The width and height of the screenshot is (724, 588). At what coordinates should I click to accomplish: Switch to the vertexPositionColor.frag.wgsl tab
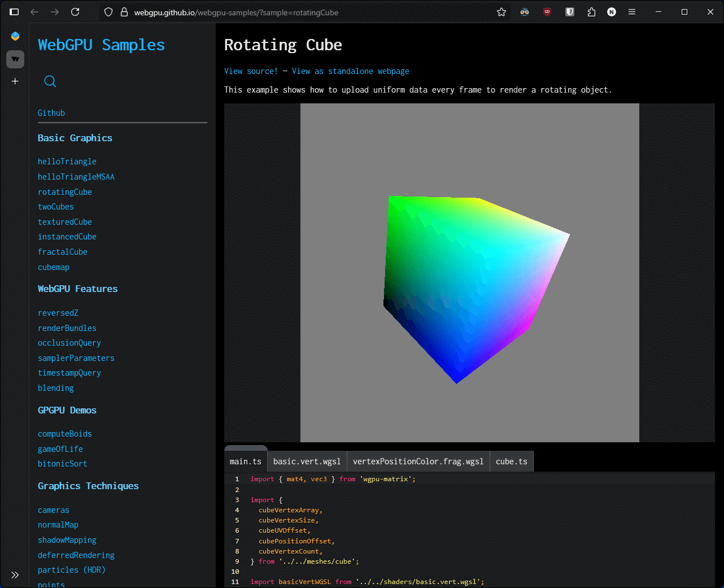coord(418,461)
